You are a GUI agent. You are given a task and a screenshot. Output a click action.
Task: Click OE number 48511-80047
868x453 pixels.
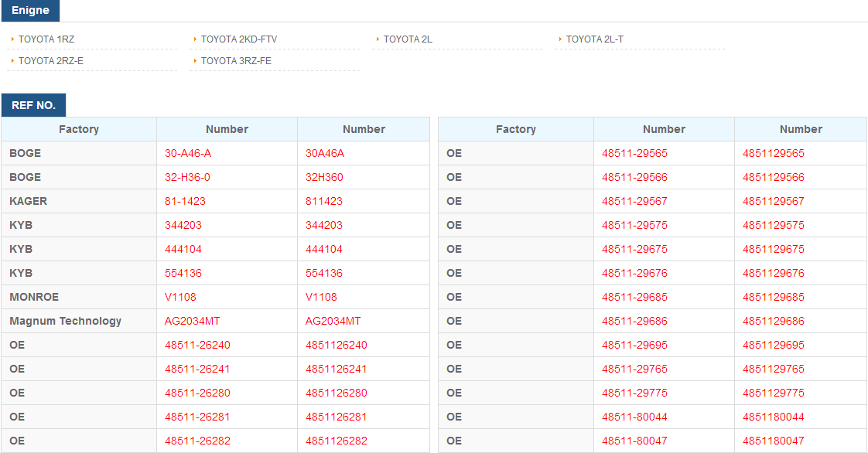tap(634, 441)
